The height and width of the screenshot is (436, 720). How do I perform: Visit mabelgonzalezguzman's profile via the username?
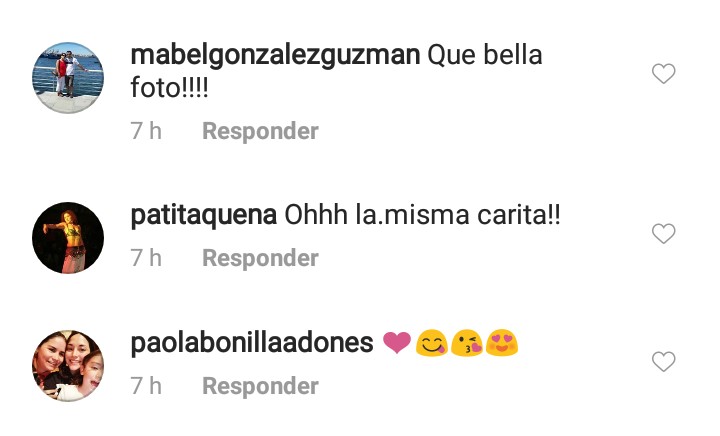276,56
